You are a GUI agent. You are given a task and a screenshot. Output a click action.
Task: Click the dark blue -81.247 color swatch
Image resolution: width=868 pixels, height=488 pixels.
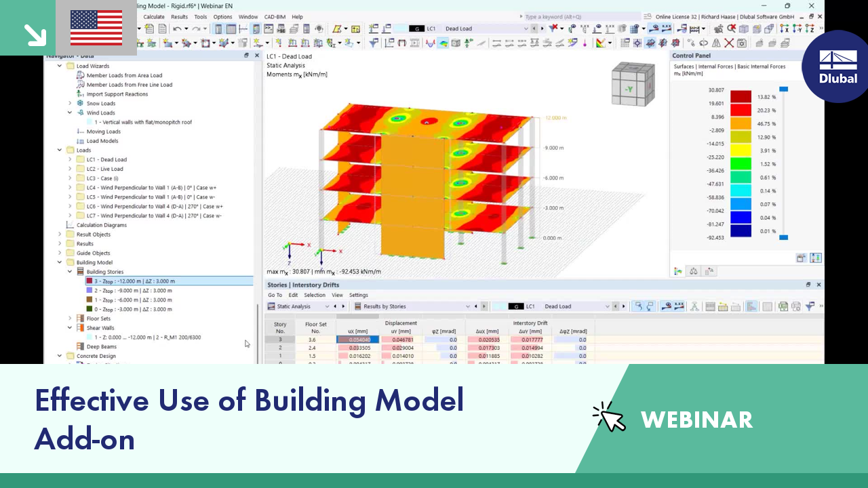[741, 230]
